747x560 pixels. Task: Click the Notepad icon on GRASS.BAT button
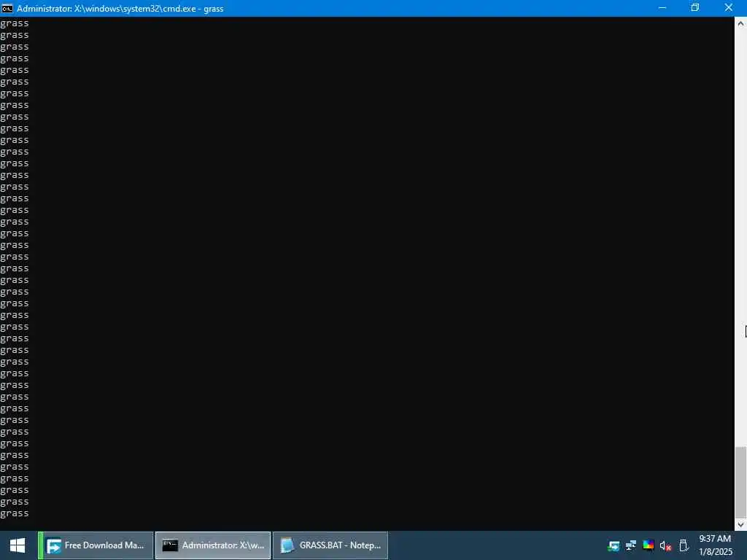pyautogui.click(x=287, y=545)
